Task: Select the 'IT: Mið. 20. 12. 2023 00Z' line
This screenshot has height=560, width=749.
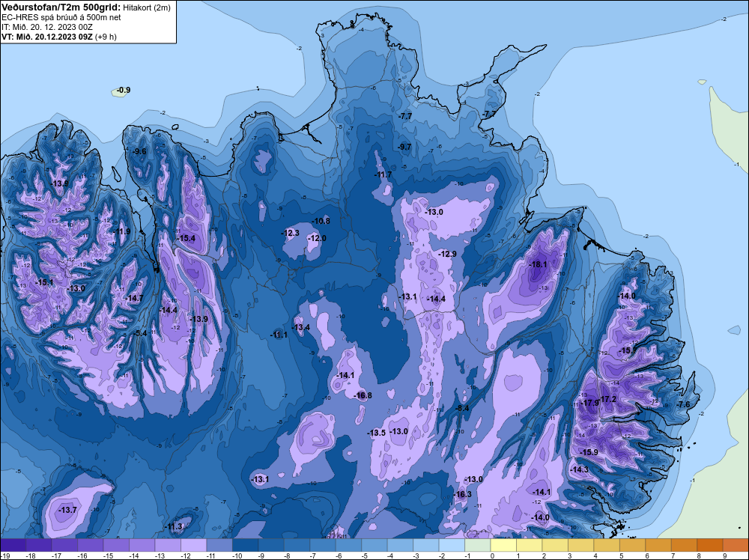Action: coord(46,27)
